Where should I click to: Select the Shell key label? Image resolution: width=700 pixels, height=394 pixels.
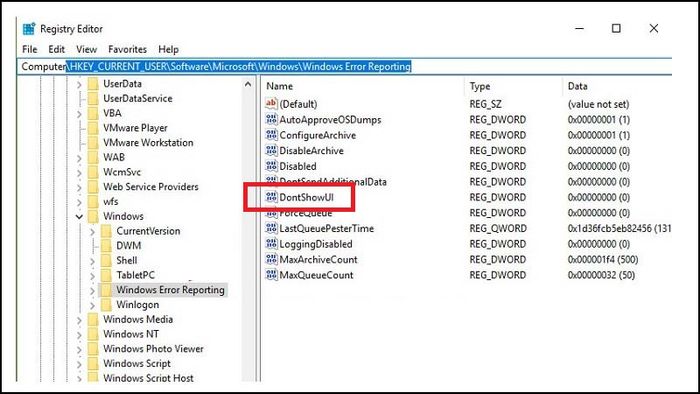tap(127, 260)
